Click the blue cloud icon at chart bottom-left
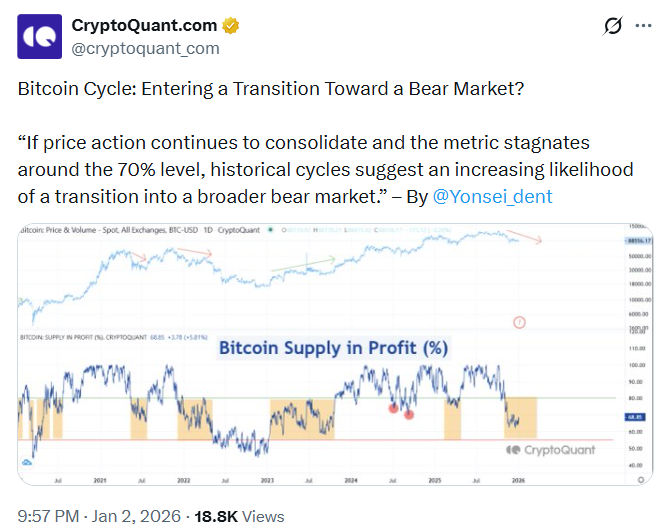Image resolution: width=667 pixels, height=529 pixels. click(27, 462)
